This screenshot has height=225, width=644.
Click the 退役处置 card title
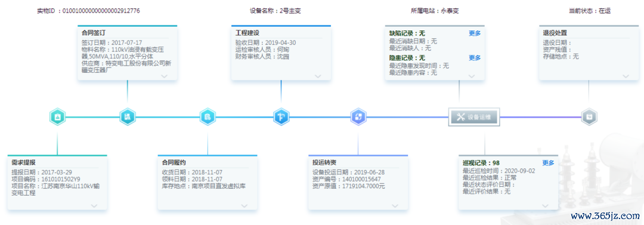pos(555,33)
